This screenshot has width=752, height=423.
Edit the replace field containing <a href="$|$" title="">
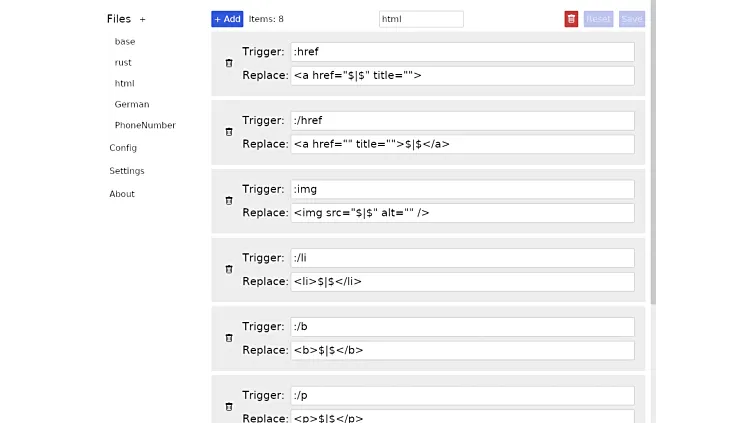click(462, 76)
